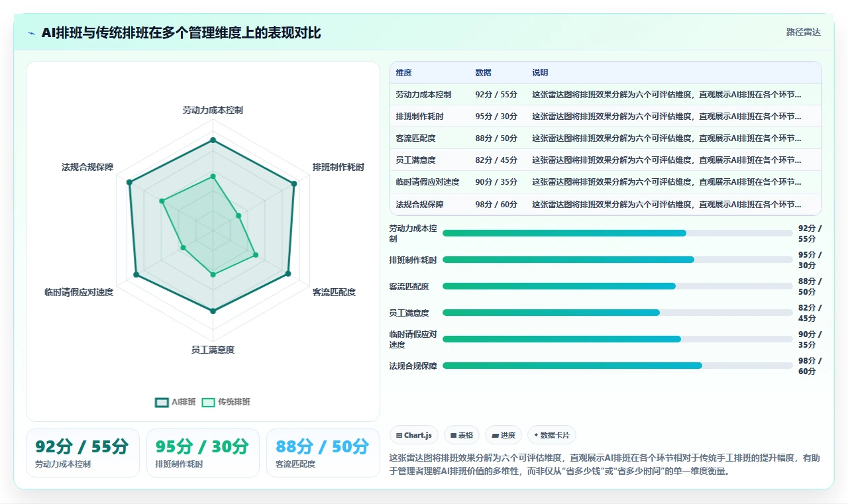Click radar axis label 临时请假应对速度
This screenshot has height=504, width=848.
[79, 292]
